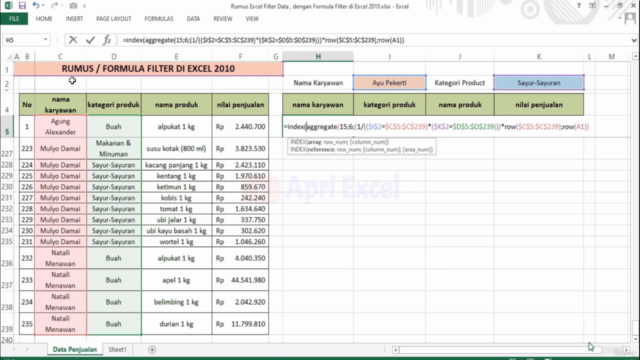Open the Customize Quick Access Toolbar arrow
640x360 pixels.
[84, 6]
